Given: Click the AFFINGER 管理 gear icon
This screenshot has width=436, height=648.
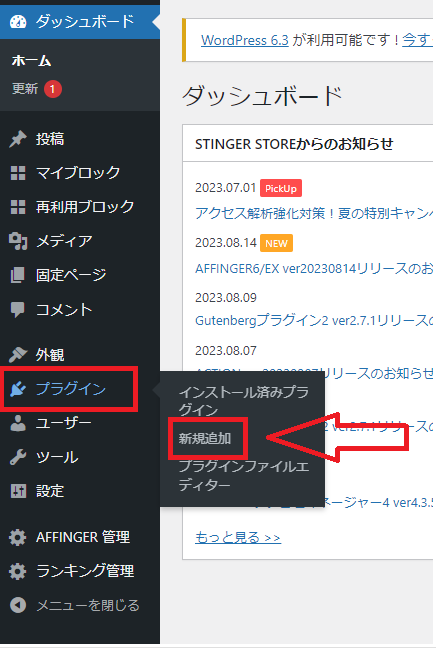Looking at the screenshot, I should (x=18, y=537).
